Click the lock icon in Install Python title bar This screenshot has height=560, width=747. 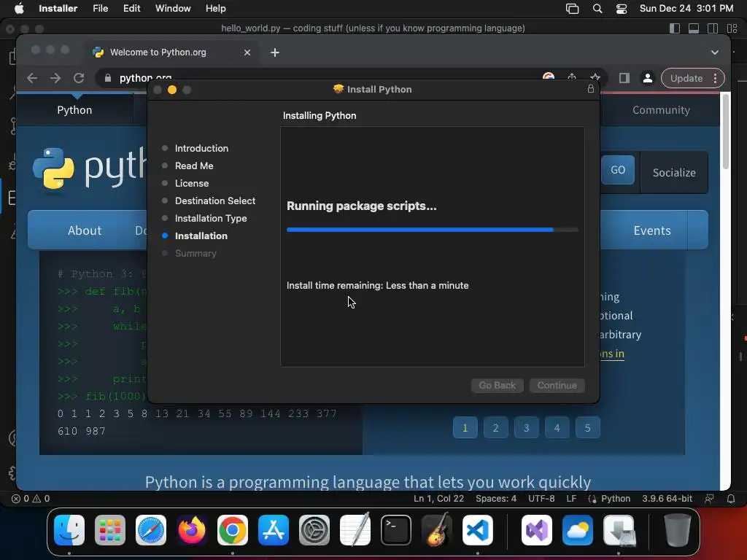point(591,88)
